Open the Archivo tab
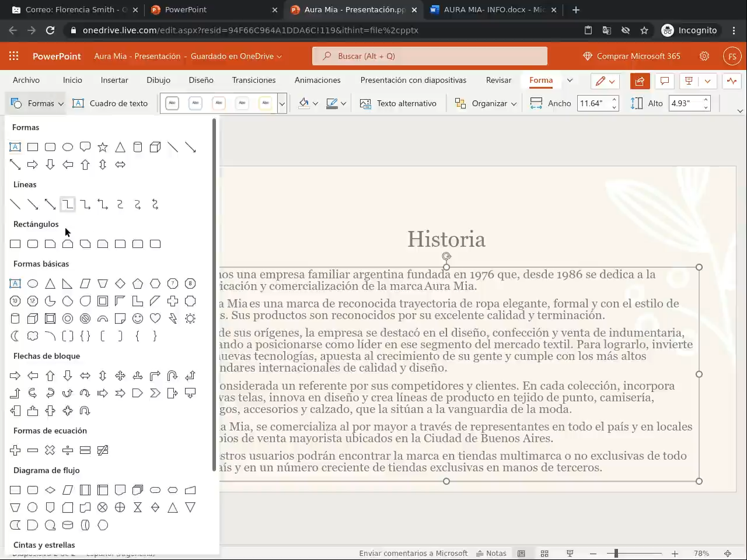Viewport: 747px width, 560px height. point(26,80)
